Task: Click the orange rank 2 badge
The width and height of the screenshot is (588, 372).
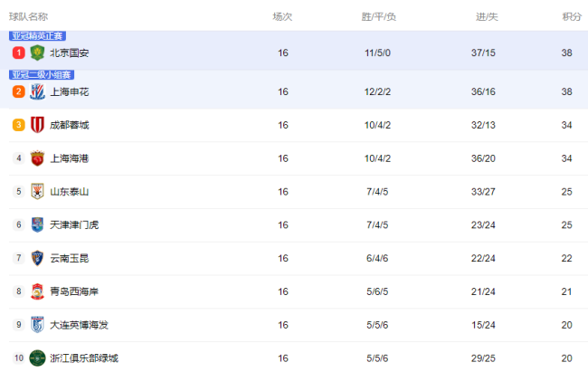Action: pyautogui.click(x=19, y=91)
